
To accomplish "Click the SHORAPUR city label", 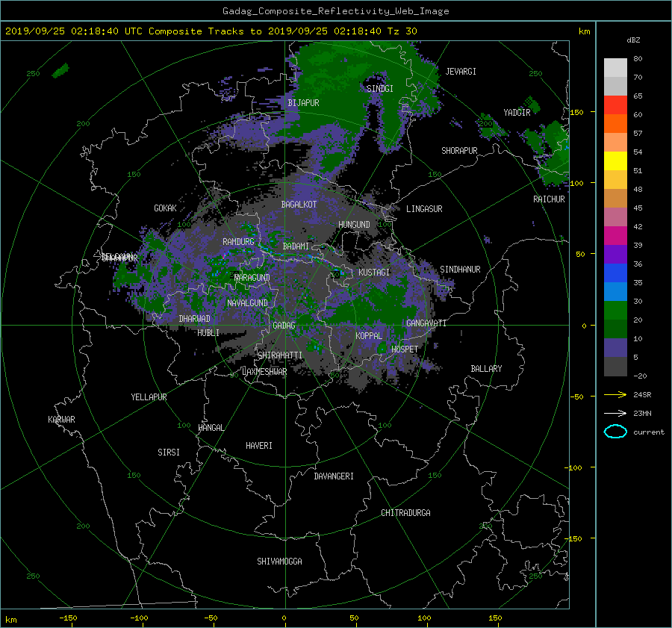I will click(459, 151).
